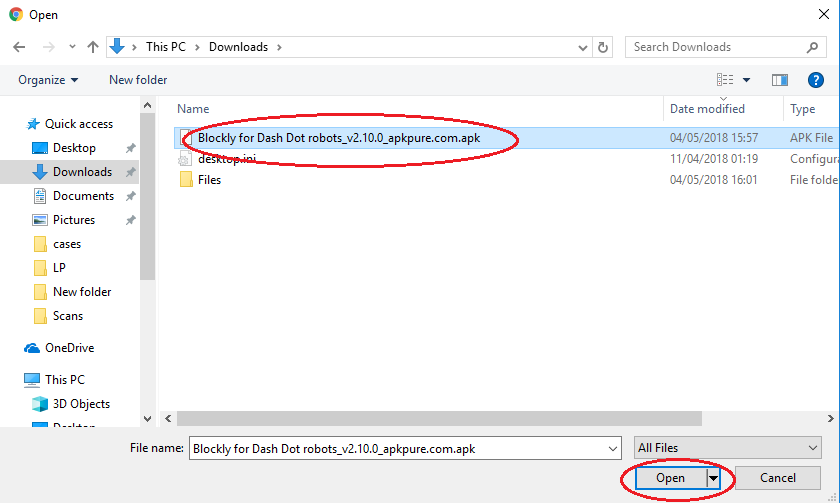The height and width of the screenshot is (503, 840).
Task: Open Desktop under Quick access
Action: coord(74,148)
